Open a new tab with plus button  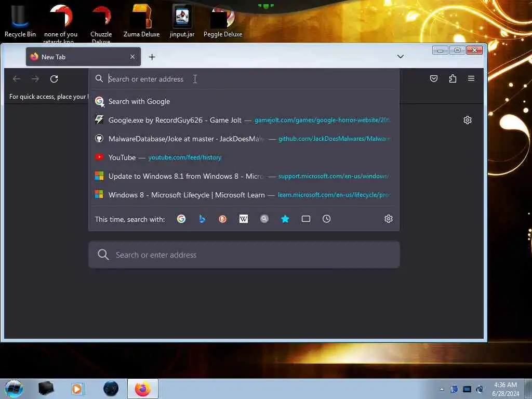[152, 57]
